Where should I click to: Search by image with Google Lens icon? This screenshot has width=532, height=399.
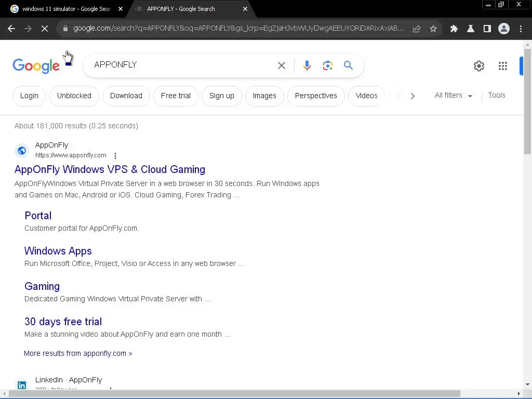(x=328, y=65)
